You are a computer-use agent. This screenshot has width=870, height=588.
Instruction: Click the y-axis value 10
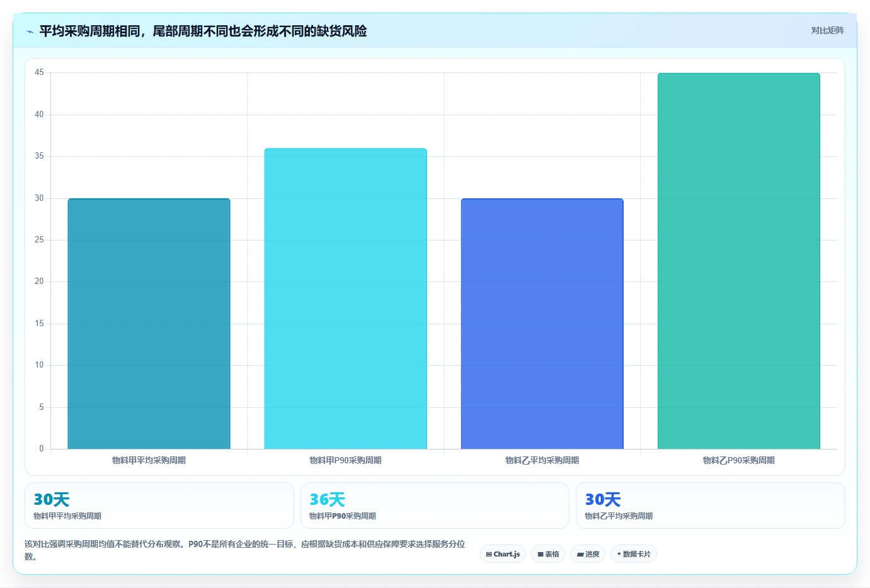(x=39, y=365)
